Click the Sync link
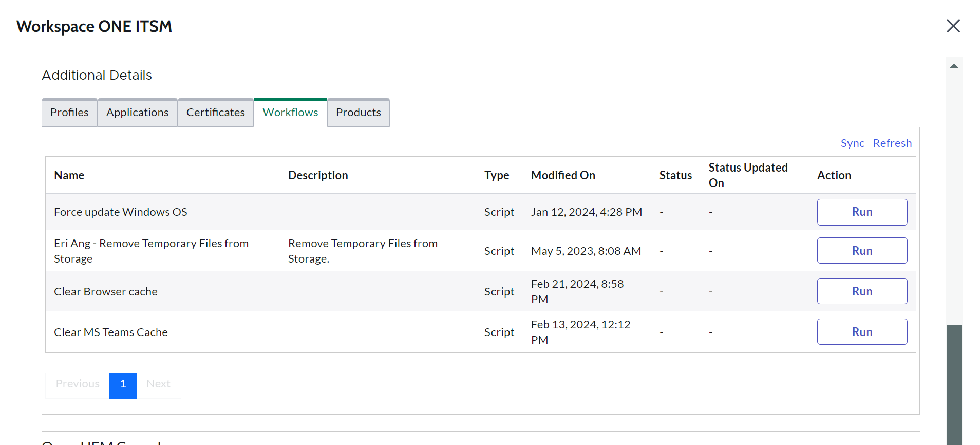The width and height of the screenshot is (980, 445). [x=852, y=143]
